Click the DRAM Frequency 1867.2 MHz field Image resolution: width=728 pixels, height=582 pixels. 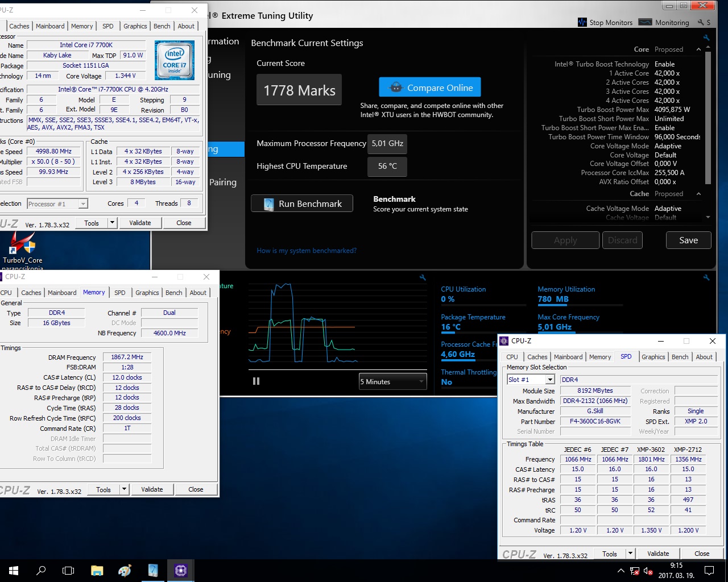[x=127, y=357]
